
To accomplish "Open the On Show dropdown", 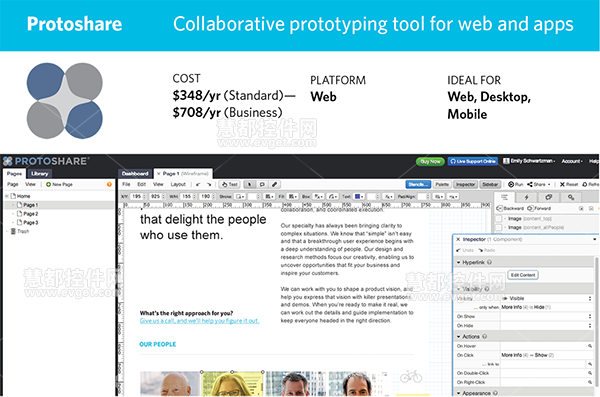I will pyautogui.click(x=546, y=317).
